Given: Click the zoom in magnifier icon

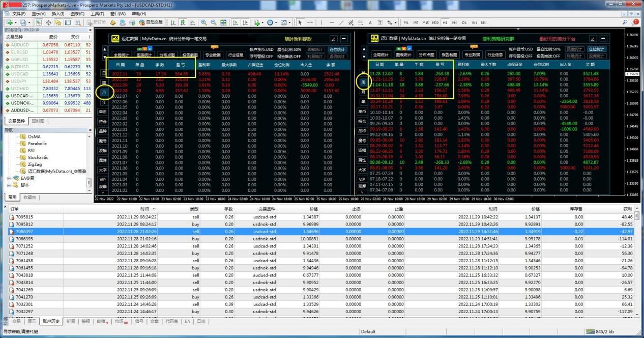Looking at the screenshot, I should click(x=204, y=22).
